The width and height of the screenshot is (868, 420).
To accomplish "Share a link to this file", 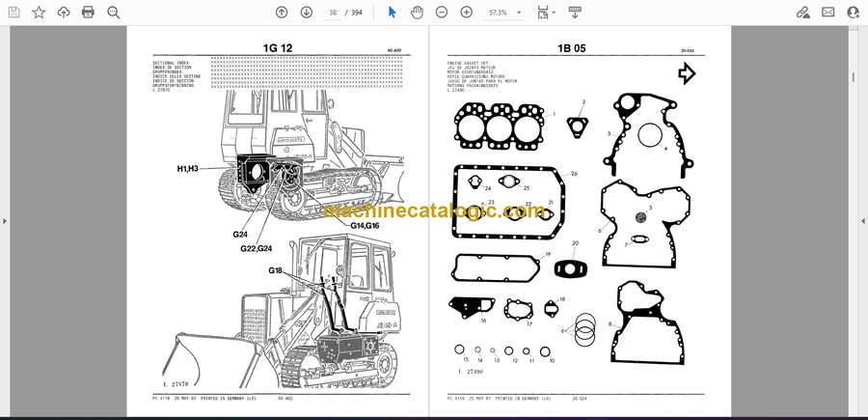I will point(802,13).
